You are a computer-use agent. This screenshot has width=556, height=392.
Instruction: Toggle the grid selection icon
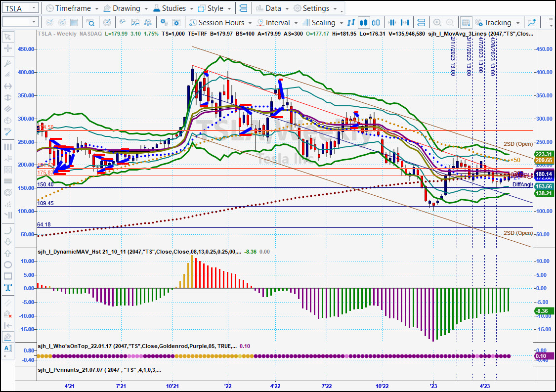pos(466,23)
